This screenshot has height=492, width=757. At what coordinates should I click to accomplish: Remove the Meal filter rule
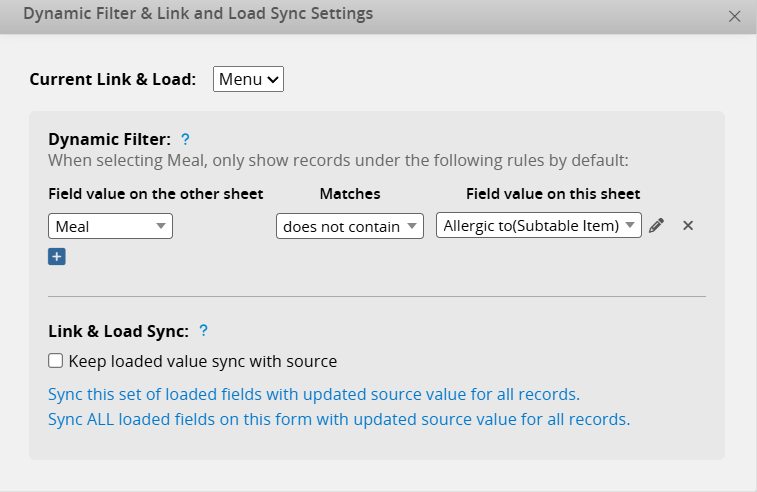click(x=688, y=226)
